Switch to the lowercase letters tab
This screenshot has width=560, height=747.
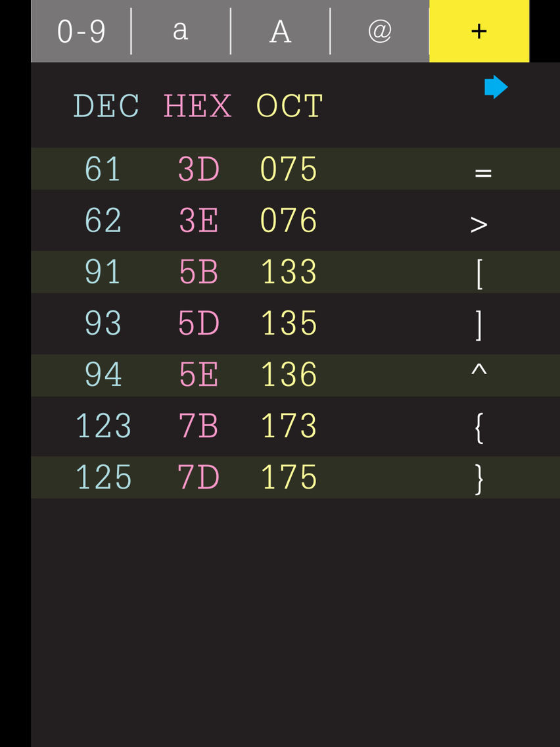coord(180,30)
